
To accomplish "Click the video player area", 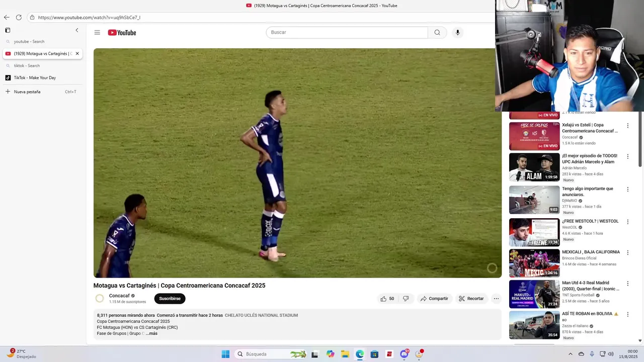I will click(297, 163).
